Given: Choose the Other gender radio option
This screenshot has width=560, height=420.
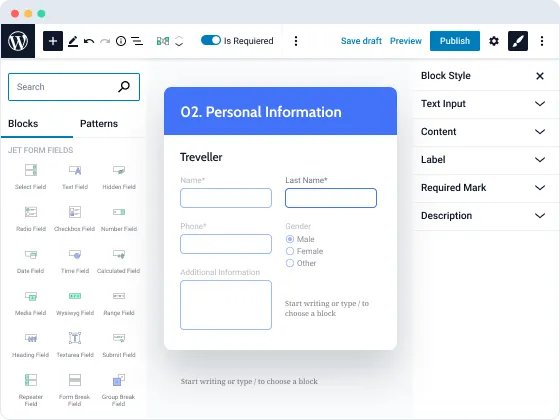Looking at the screenshot, I should [x=290, y=263].
